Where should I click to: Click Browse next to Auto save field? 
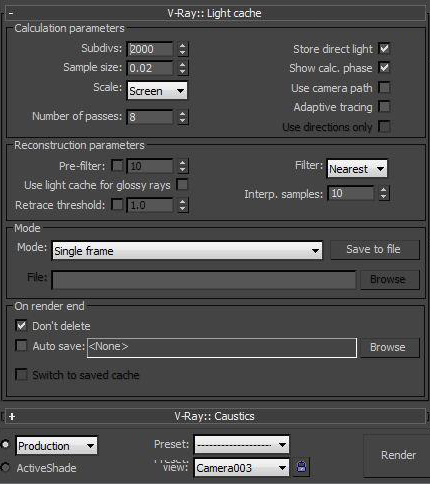tap(389, 347)
